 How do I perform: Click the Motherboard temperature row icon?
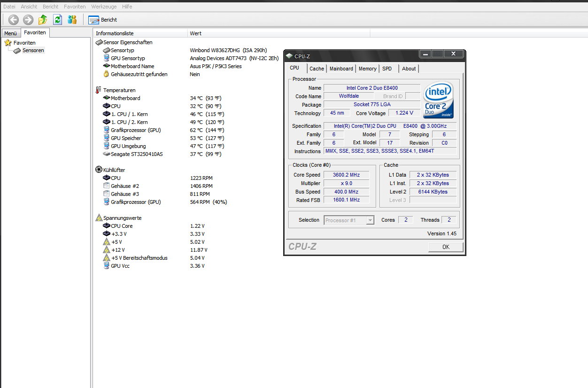(x=107, y=98)
